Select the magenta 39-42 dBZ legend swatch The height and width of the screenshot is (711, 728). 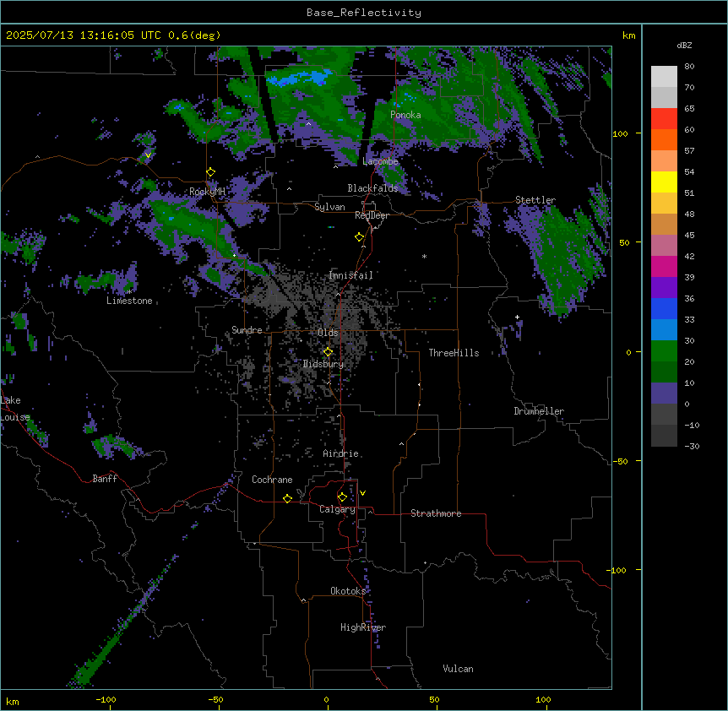tap(664, 266)
